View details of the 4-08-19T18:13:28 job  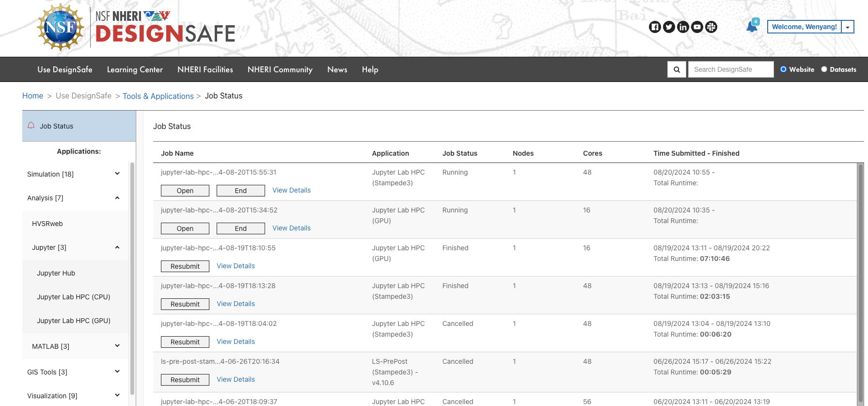pyautogui.click(x=236, y=304)
